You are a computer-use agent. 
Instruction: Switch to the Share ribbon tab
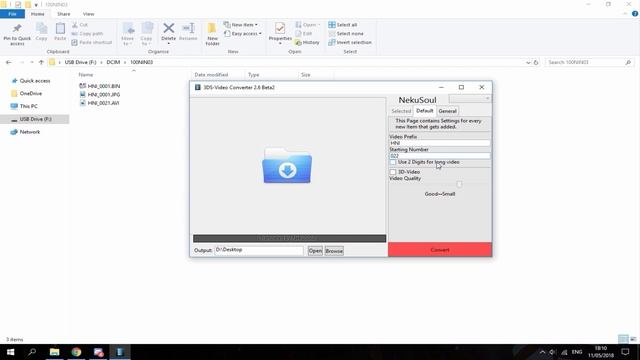tap(64, 14)
